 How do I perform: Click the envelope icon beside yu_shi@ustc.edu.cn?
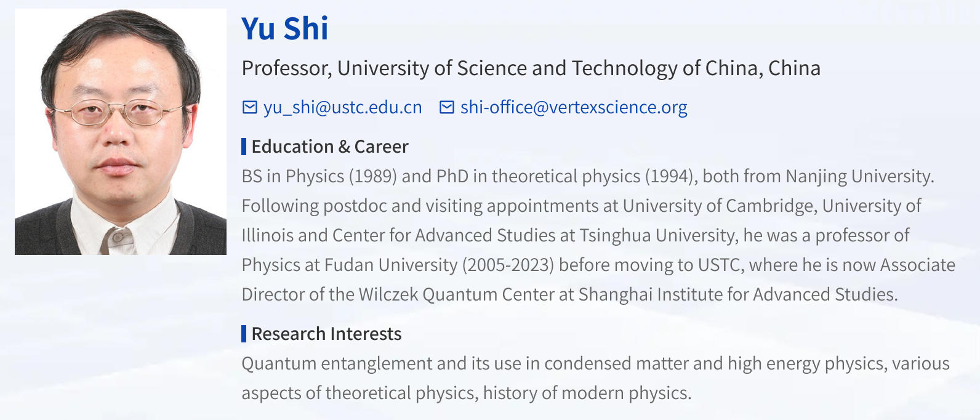[x=249, y=107]
